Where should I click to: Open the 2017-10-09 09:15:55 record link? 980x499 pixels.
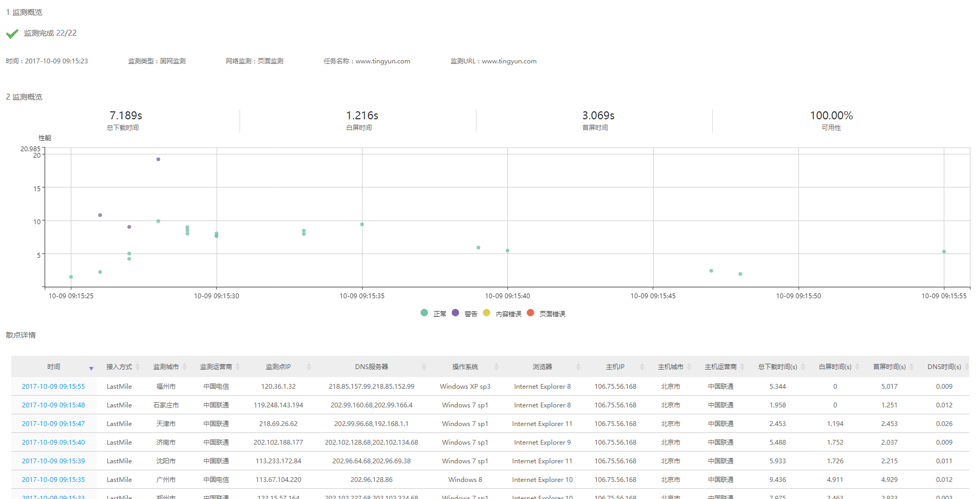53,387
